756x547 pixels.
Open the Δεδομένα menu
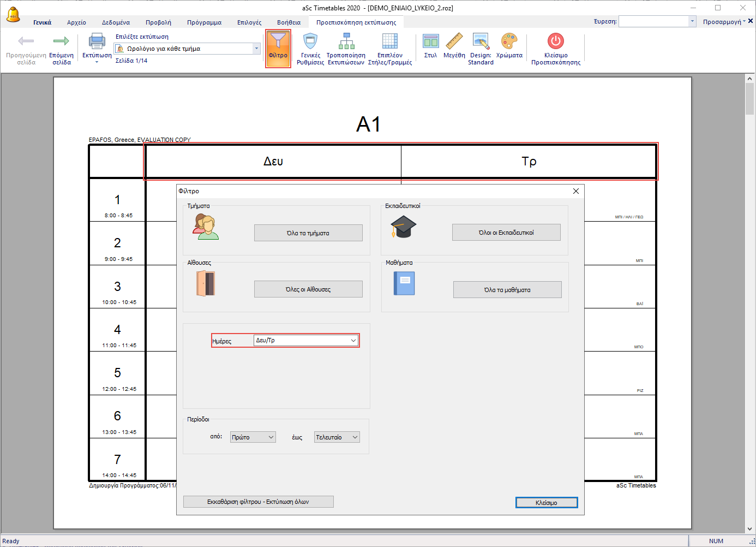click(116, 22)
